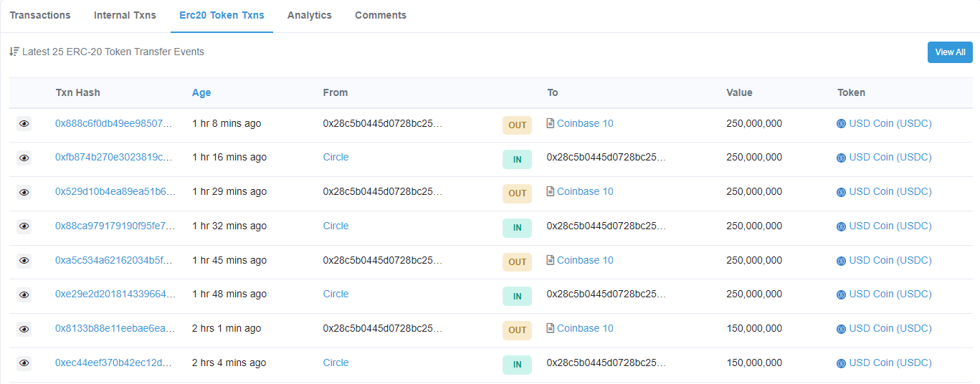Open txn hash 0x529d10b4ea89ea51b6
This screenshot has height=384, width=980.
coord(114,191)
